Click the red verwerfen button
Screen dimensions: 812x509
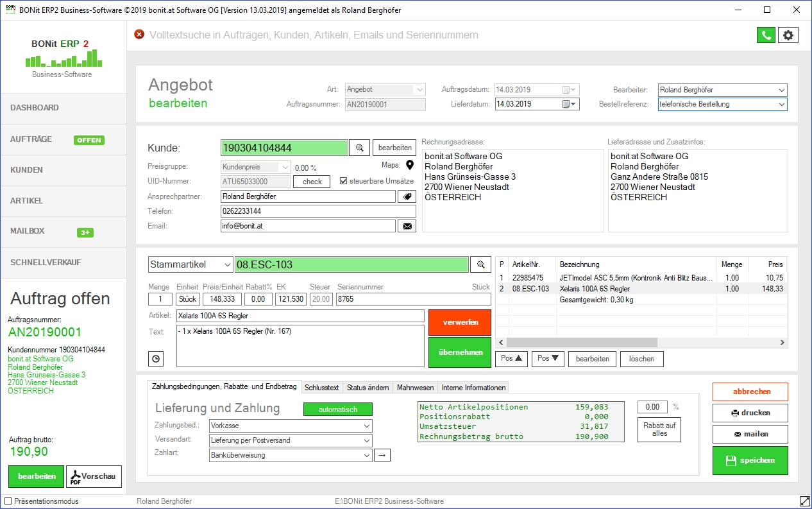[460, 322]
